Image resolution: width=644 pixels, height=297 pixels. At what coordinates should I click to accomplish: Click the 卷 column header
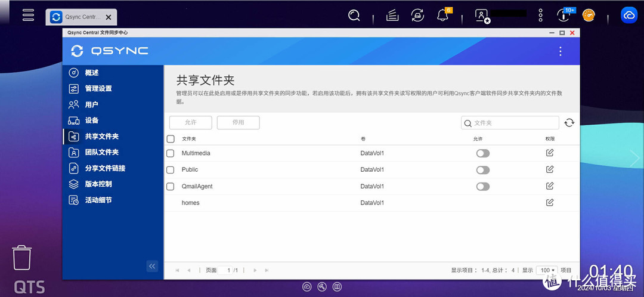point(363,140)
